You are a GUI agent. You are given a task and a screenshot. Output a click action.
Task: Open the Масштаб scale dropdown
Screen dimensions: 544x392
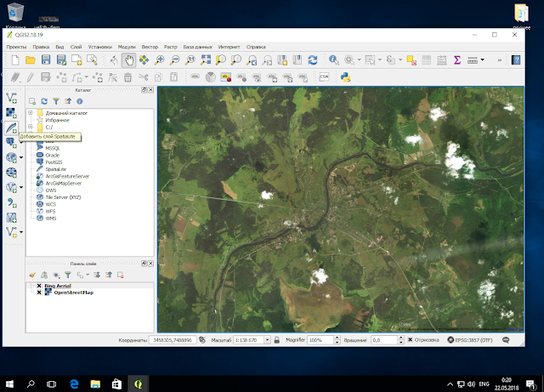pyautogui.click(x=265, y=339)
